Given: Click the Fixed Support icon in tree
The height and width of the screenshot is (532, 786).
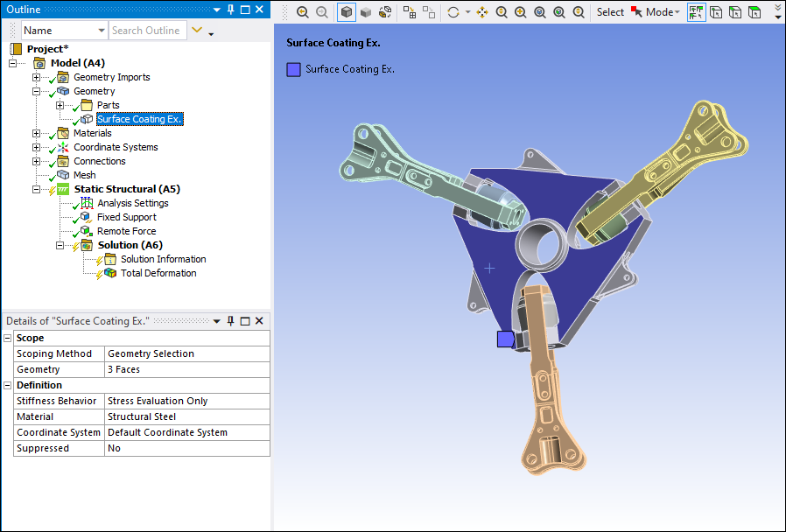Looking at the screenshot, I should click(x=86, y=217).
